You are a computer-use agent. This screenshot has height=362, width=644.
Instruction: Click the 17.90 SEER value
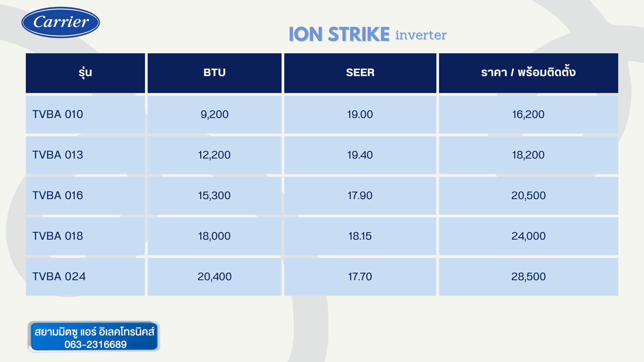click(360, 195)
